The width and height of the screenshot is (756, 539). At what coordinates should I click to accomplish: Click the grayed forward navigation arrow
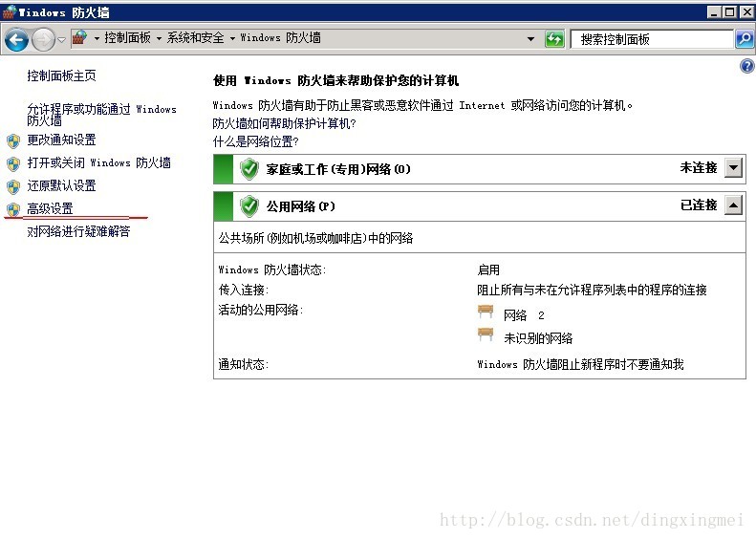pos(43,39)
